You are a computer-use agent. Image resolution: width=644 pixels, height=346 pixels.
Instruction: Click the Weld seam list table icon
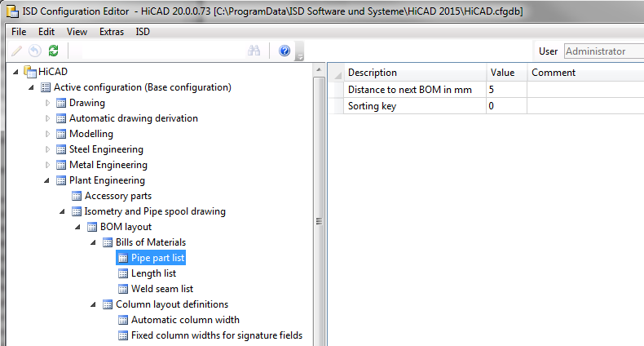[123, 289]
